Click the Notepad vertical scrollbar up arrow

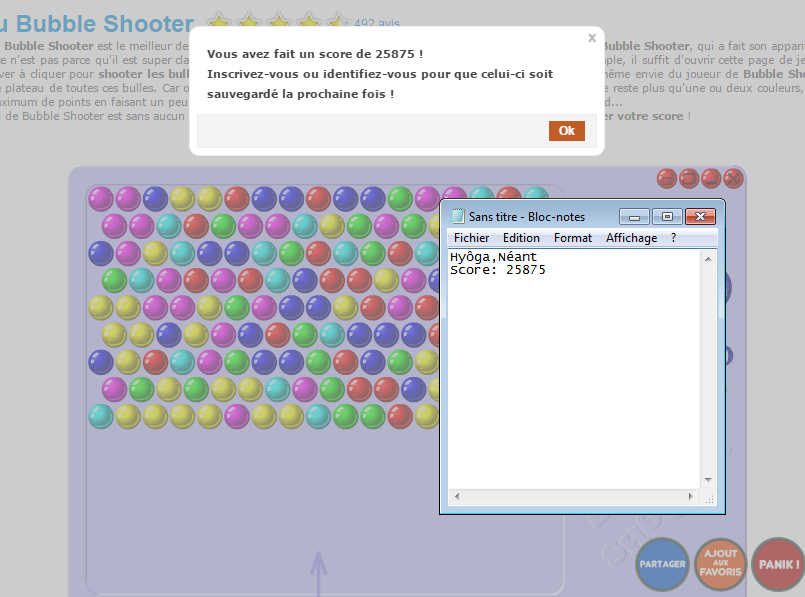coord(709,259)
